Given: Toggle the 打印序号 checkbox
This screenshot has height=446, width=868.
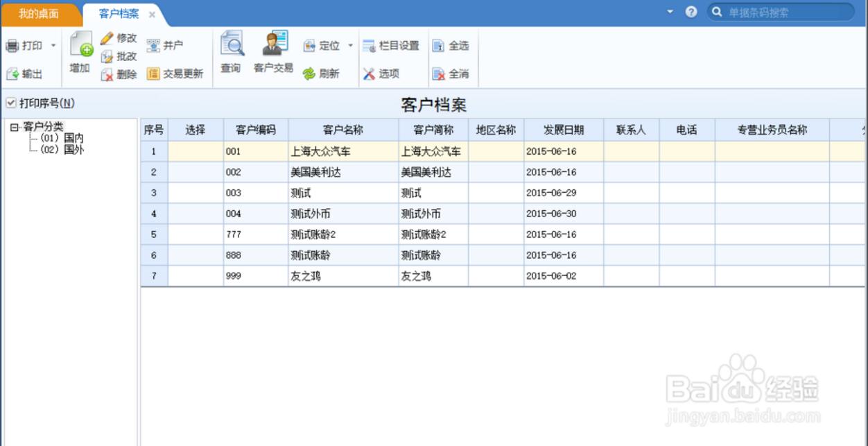Looking at the screenshot, I should [x=11, y=103].
